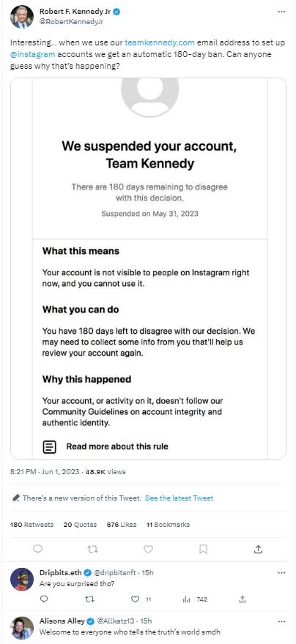
Task: Retweet the Dripbits.eth reply
Action: 89,599
